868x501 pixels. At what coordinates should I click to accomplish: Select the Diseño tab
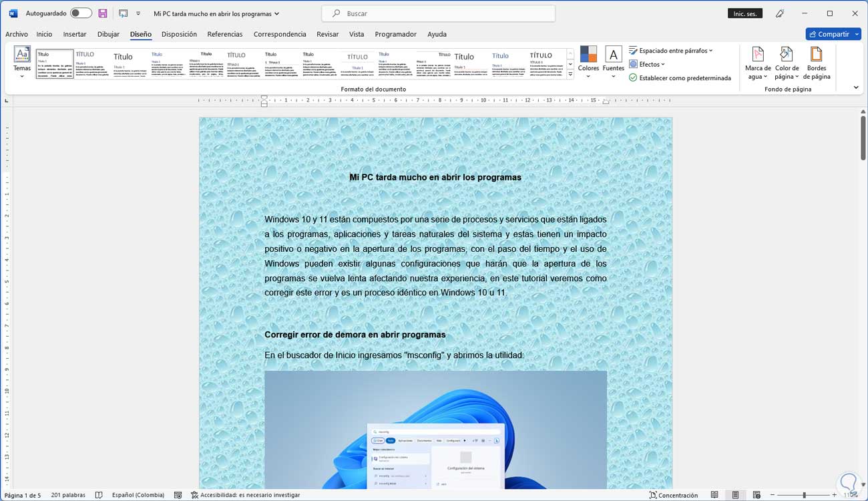pyautogui.click(x=141, y=34)
